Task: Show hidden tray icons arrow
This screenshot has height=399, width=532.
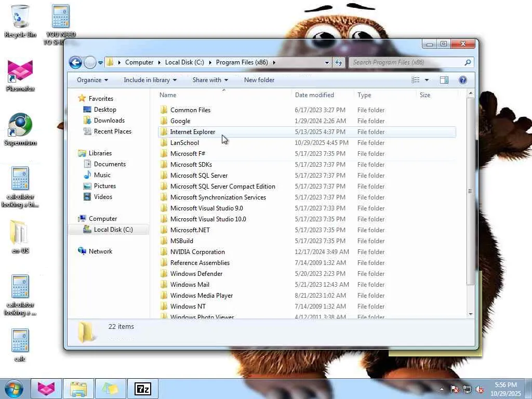Action: click(x=442, y=389)
